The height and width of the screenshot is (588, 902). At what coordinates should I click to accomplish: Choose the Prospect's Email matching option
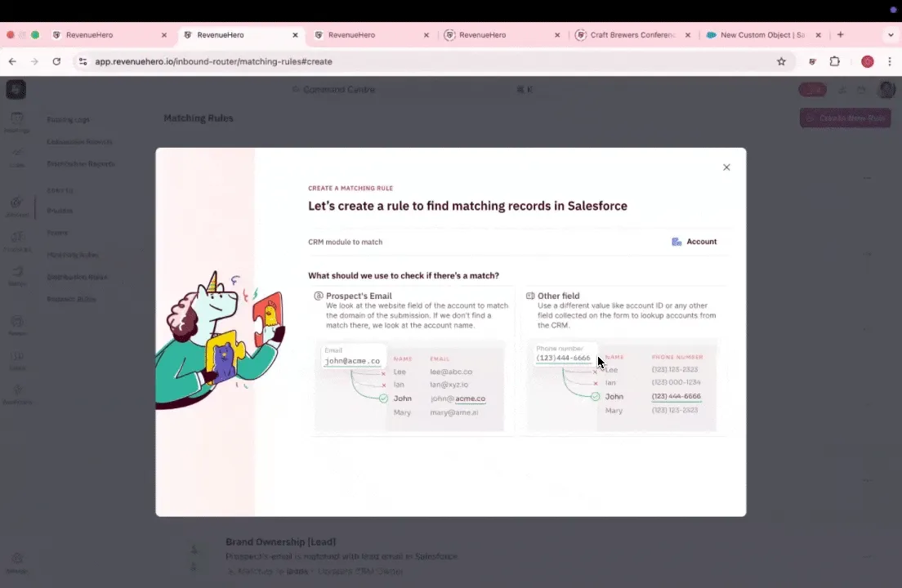click(x=412, y=360)
